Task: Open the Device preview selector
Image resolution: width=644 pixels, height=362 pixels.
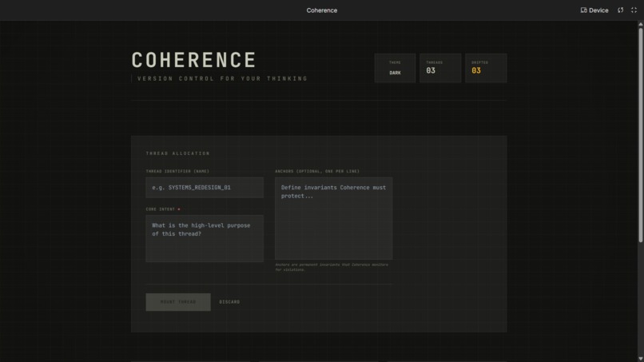Action: pos(594,10)
